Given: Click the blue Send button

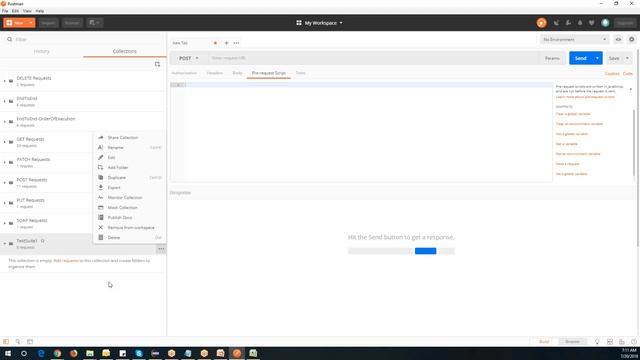Looking at the screenshot, I should (580, 58).
